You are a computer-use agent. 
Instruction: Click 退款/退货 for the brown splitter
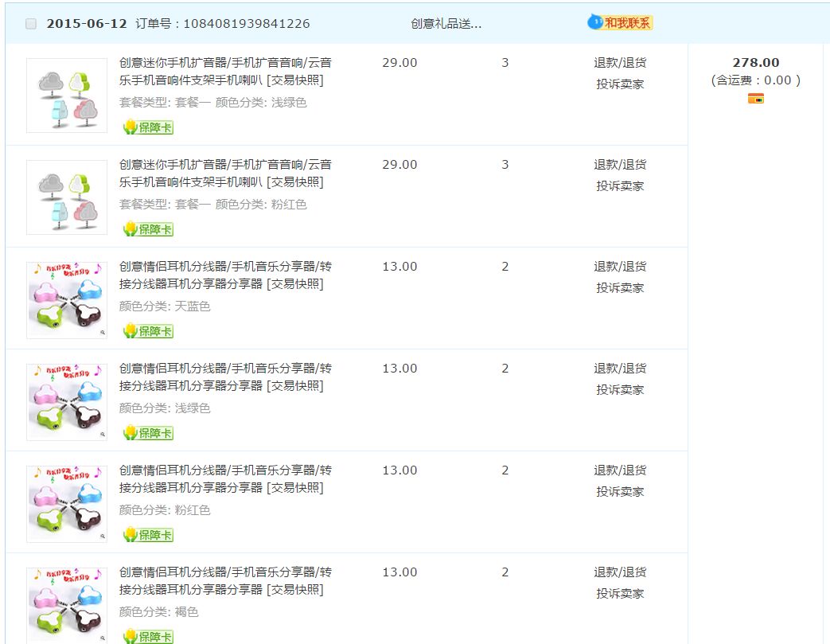(620, 572)
